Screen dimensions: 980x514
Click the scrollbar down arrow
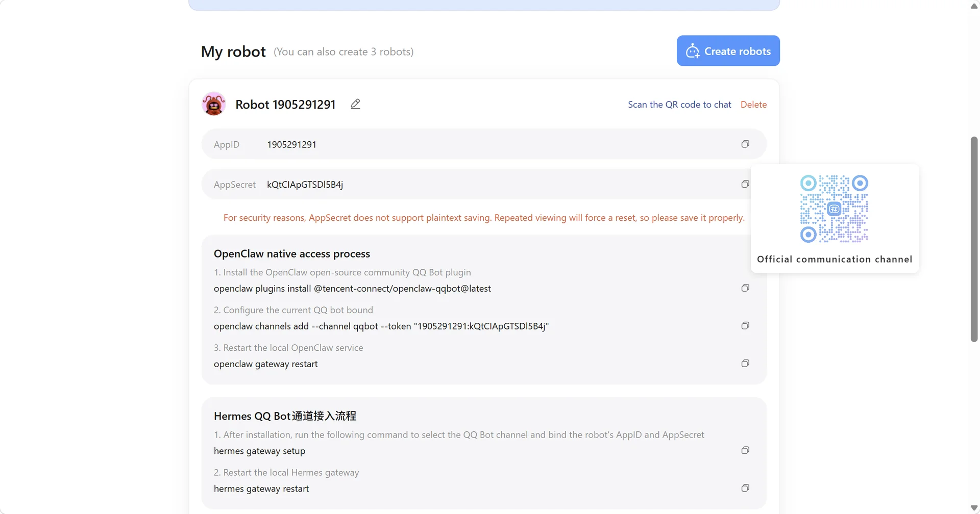point(974,508)
